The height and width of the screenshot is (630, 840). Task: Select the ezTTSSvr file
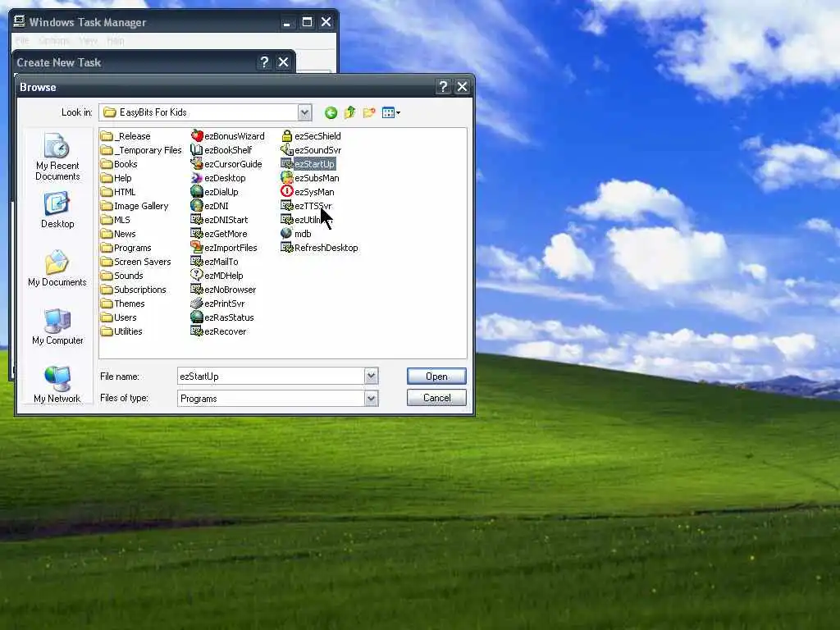click(307, 206)
